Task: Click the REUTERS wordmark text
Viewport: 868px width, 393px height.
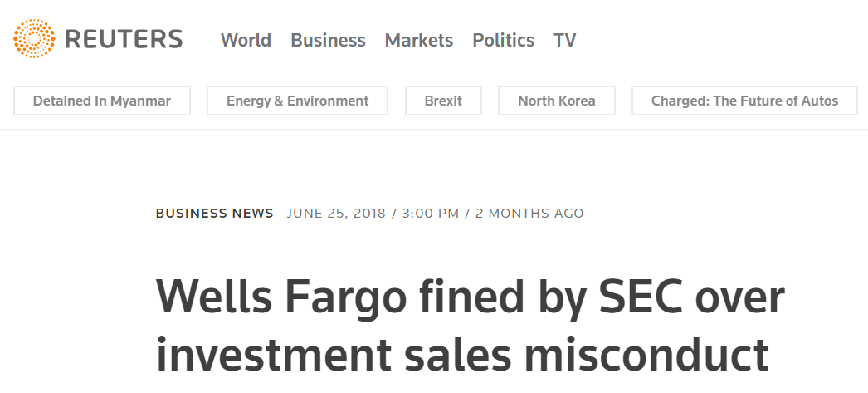Action: coord(124,39)
